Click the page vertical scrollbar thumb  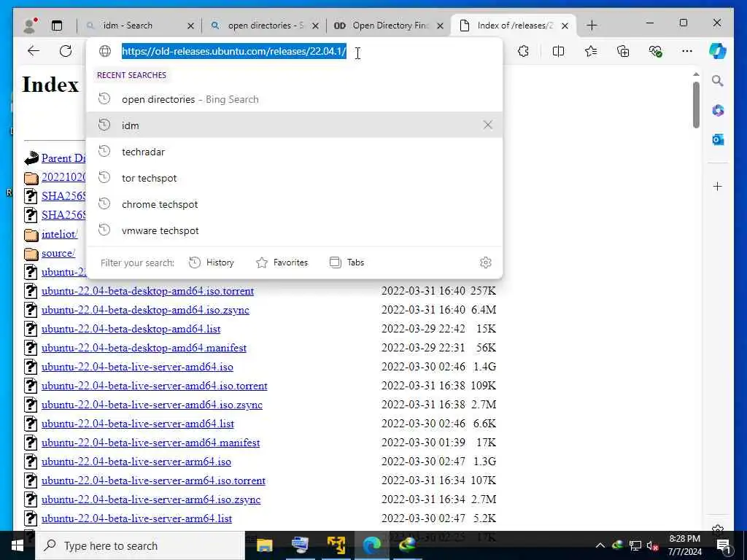(x=696, y=105)
